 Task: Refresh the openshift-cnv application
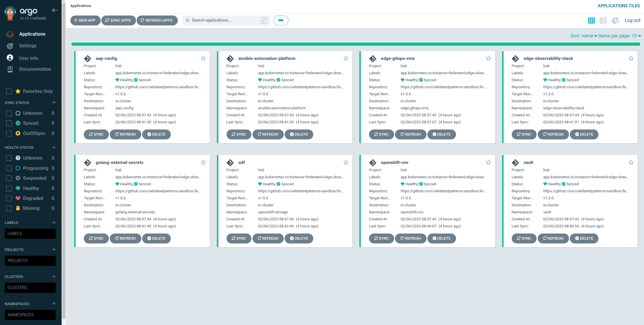pos(410,238)
